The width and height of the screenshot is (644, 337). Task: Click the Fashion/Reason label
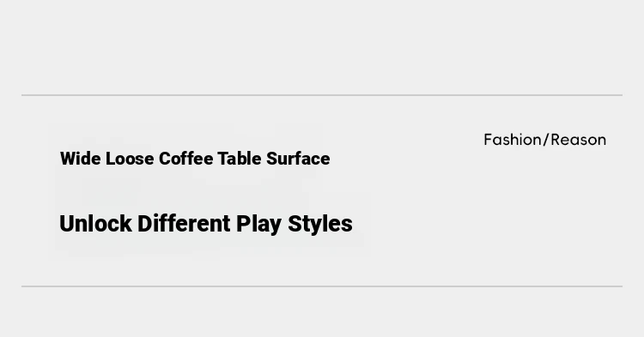(x=544, y=140)
